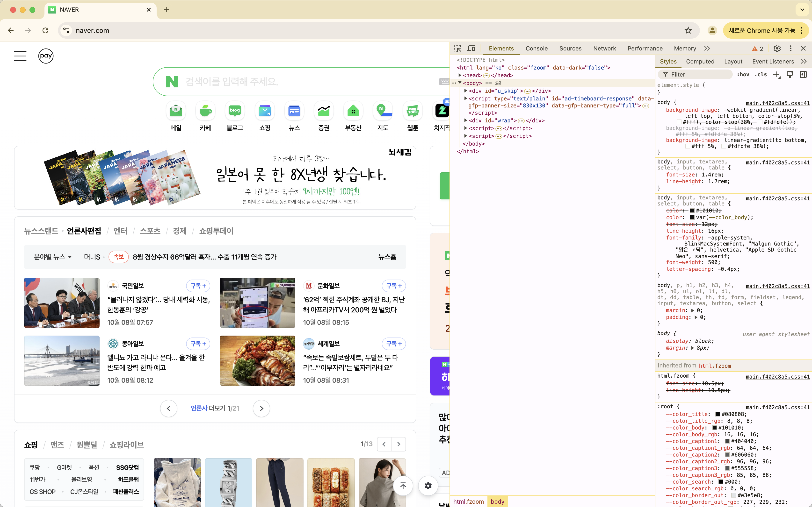This screenshot has height=507, width=812.
Task: Open the hamburger menu on Naver
Action: (x=20, y=56)
